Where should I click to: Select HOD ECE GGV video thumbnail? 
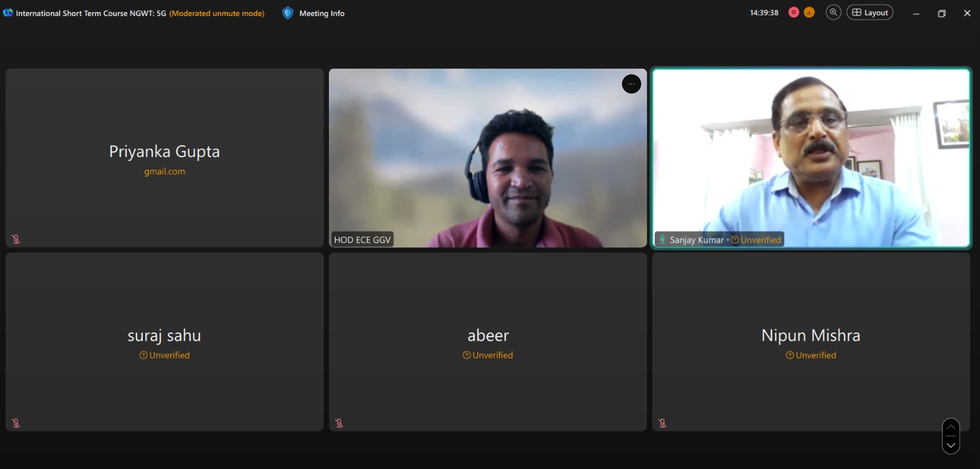488,158
